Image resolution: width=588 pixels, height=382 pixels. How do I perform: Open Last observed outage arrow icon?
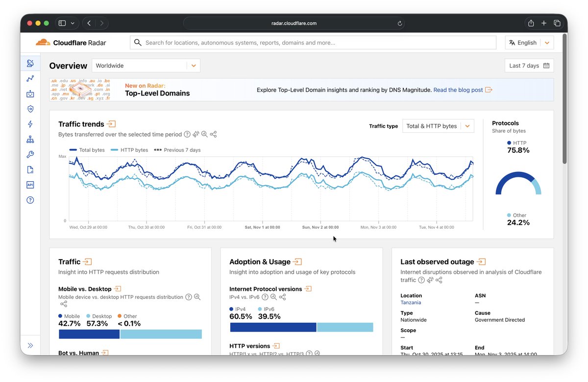click(x=481, y=262)
